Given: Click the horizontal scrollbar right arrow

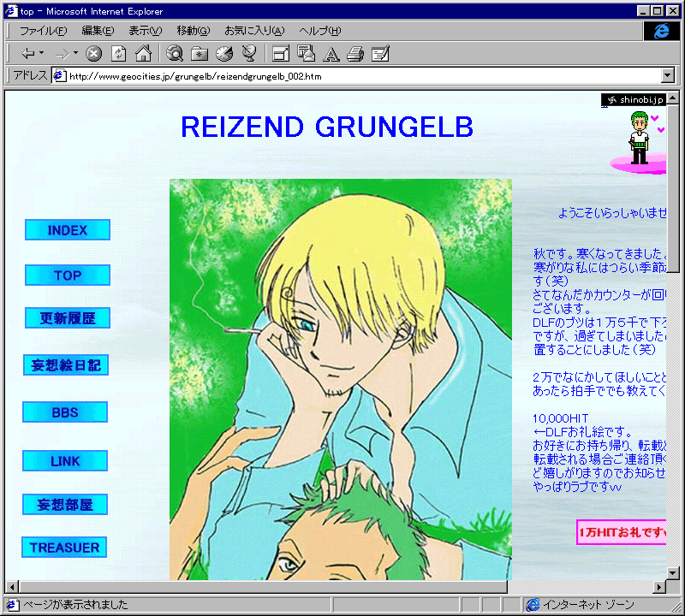Looking at the screenshot, I should tap(659, 587).
